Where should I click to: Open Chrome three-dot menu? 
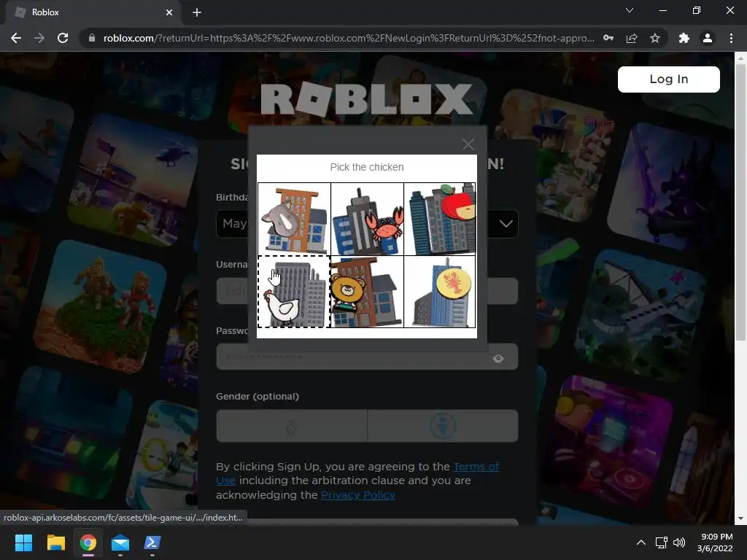point(731,38)
